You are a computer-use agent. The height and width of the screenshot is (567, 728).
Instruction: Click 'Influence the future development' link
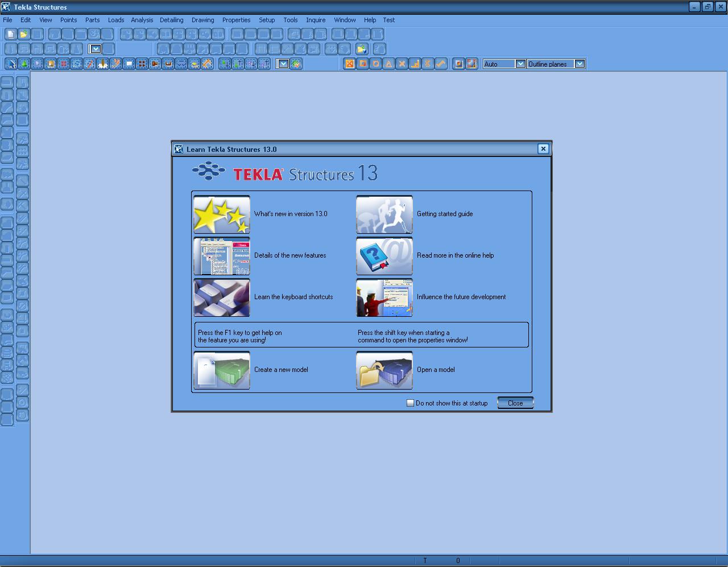coord(461,297)
